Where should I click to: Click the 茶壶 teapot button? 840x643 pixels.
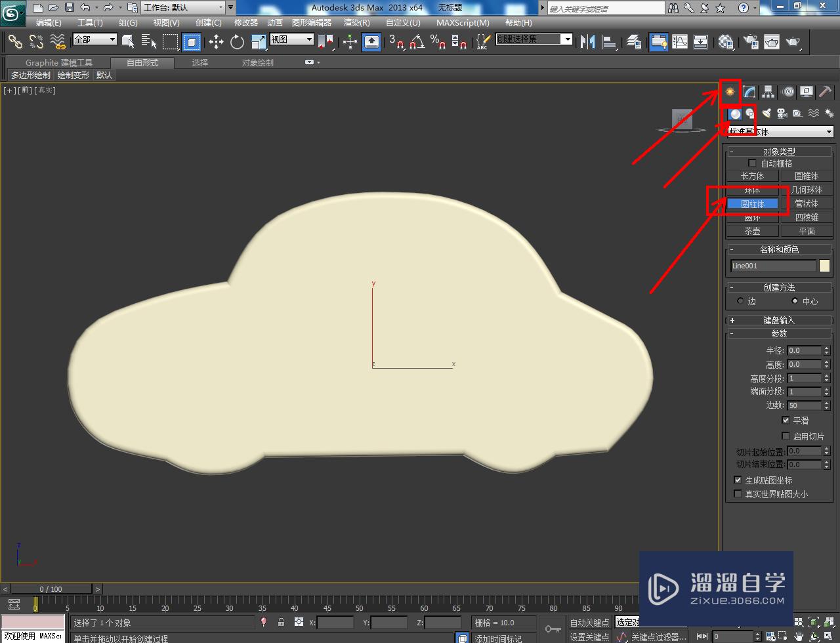pyautogui.click(x=752, y=231)
